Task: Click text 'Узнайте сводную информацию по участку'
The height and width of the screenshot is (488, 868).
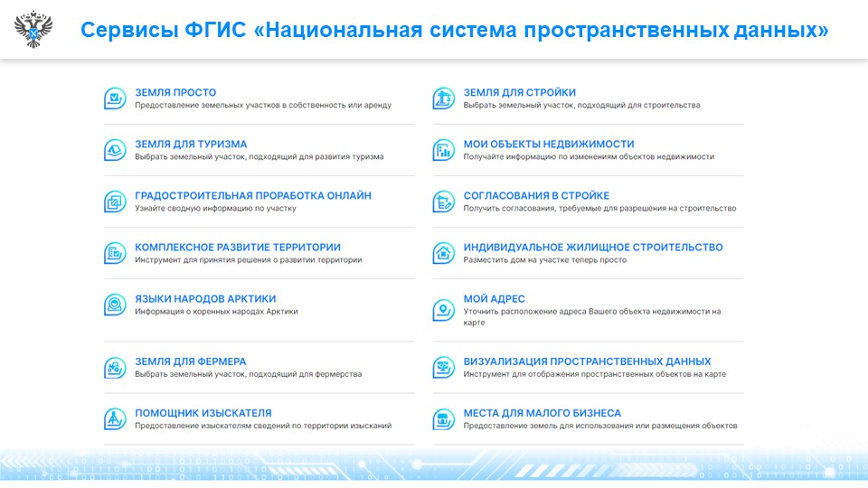Action: click(x=215, y=208)
